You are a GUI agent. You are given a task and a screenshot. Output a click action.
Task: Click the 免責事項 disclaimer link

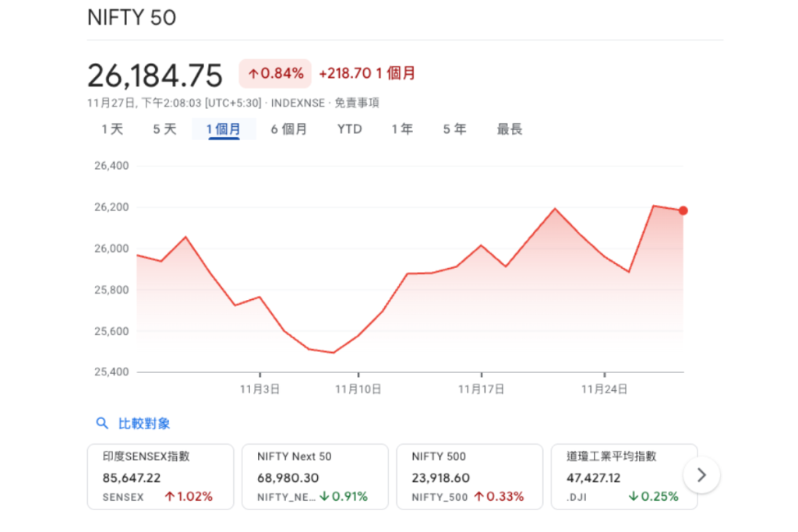(357, 103)
